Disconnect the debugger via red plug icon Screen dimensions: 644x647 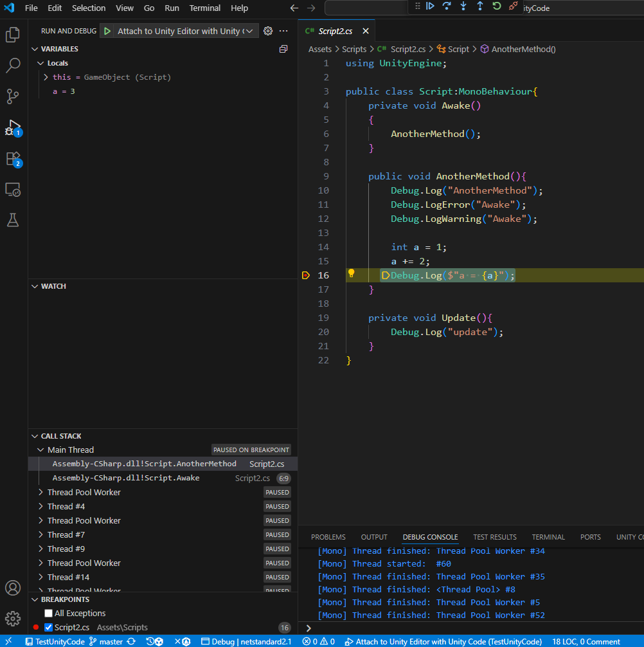pos(512,6)
